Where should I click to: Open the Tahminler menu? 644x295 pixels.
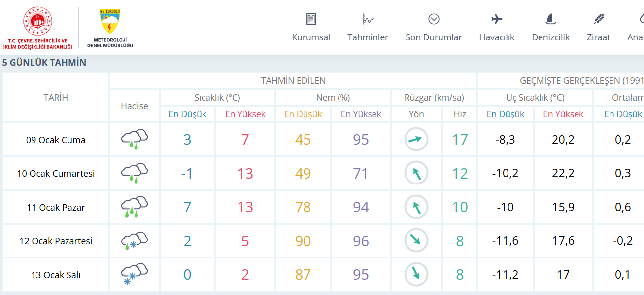[368, 37]
